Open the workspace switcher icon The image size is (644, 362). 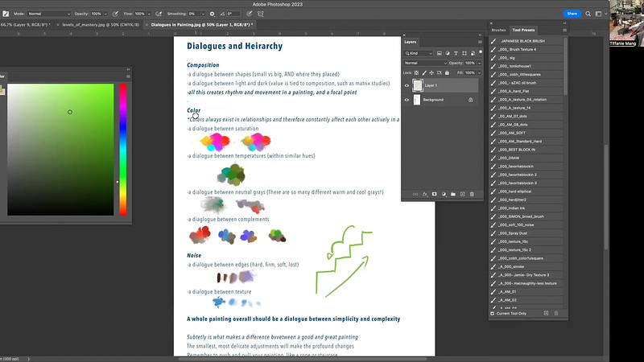(599, 14)
